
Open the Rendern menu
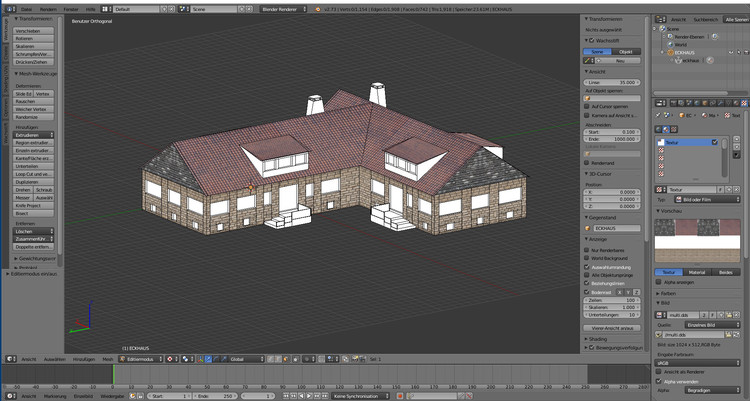coord(48,9)
